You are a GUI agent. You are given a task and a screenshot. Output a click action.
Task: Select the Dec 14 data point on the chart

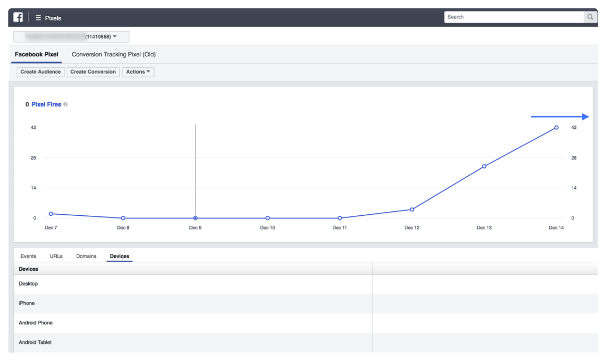tap(555, 127)
